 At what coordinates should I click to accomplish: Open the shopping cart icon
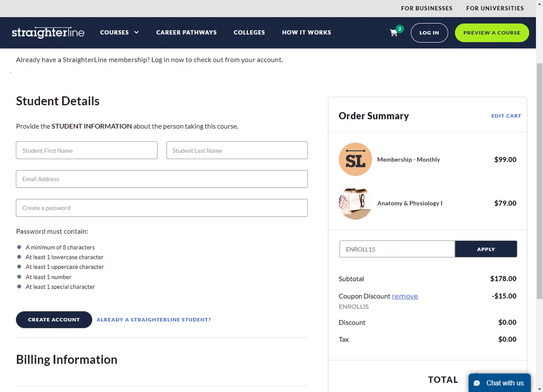(394, 33)
